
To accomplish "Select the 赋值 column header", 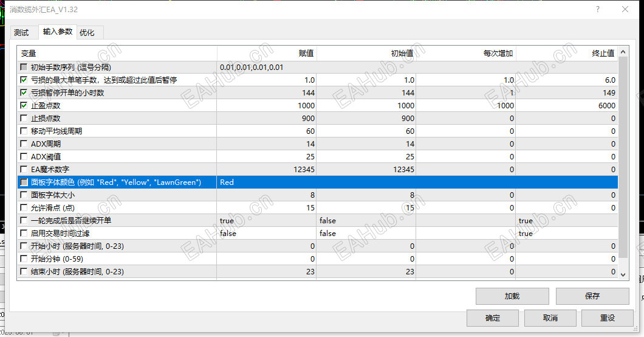I will tap(267, 53).
